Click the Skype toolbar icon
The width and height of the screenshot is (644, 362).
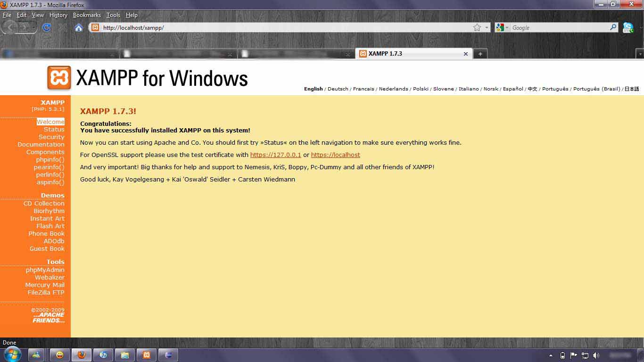tap(628, 27)
